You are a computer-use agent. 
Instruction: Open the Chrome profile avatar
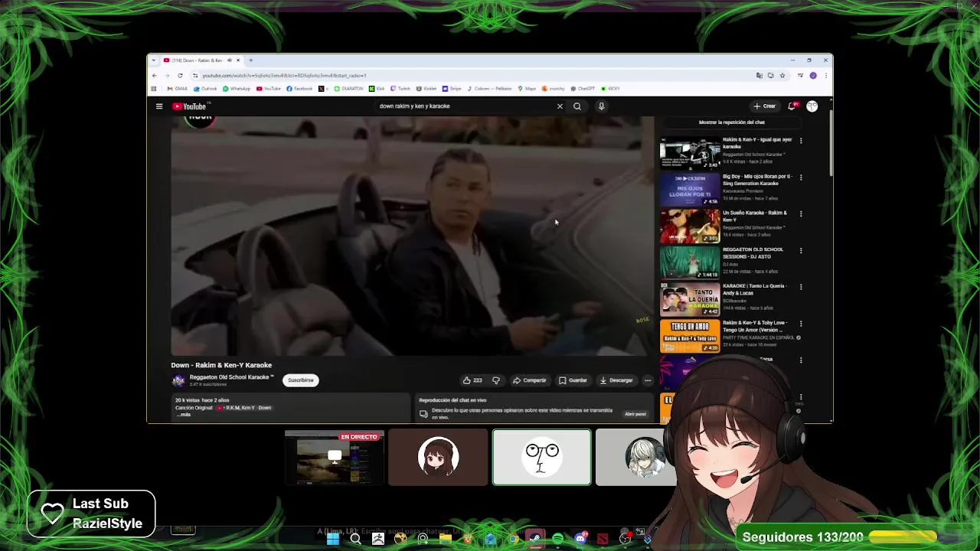(813, 76)
